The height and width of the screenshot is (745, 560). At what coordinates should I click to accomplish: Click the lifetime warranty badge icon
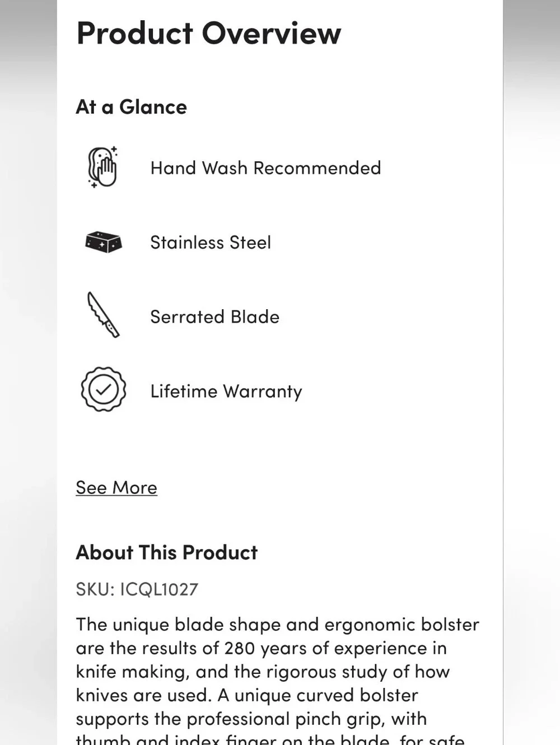[103, 389]
